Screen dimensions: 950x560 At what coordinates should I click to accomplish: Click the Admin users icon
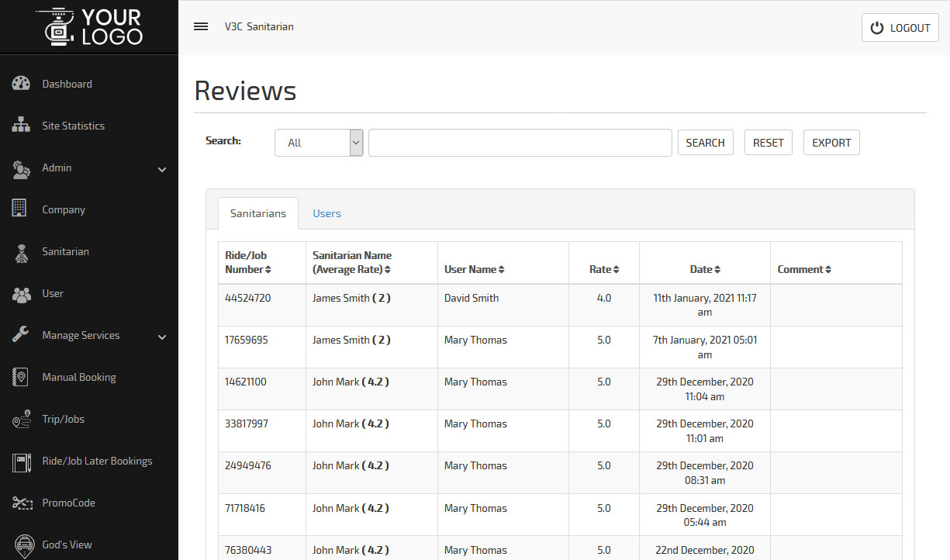coord(21,168)
